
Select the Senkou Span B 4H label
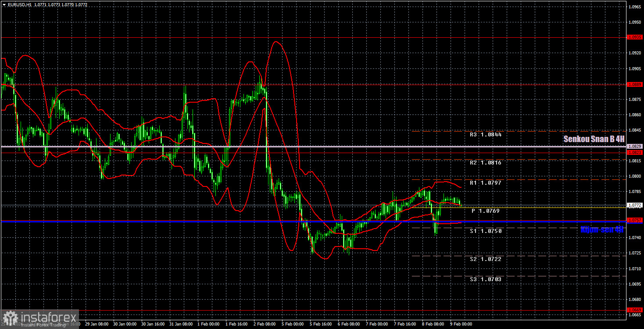click(594, 139)
